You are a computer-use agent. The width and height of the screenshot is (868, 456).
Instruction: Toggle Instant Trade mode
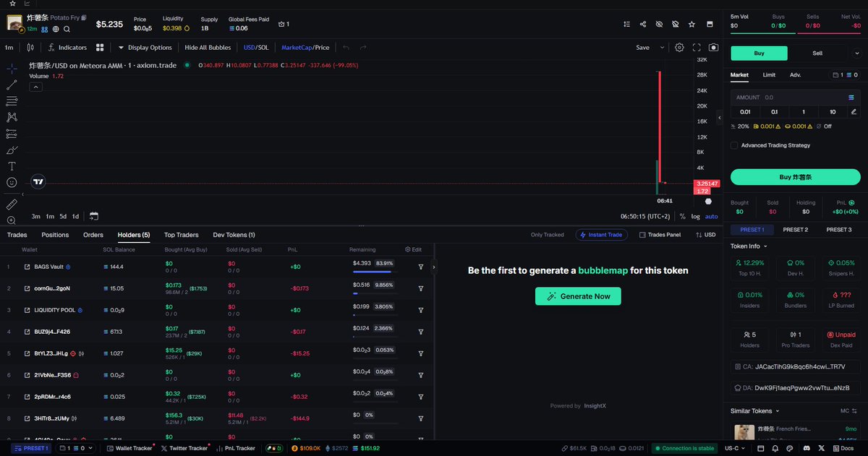click(602, 235)
